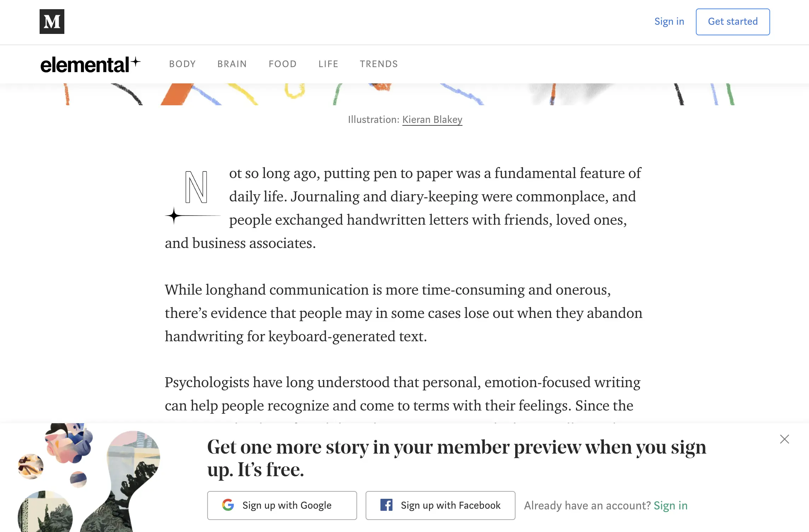Sign up with Facebook

[x=440, y=505]
